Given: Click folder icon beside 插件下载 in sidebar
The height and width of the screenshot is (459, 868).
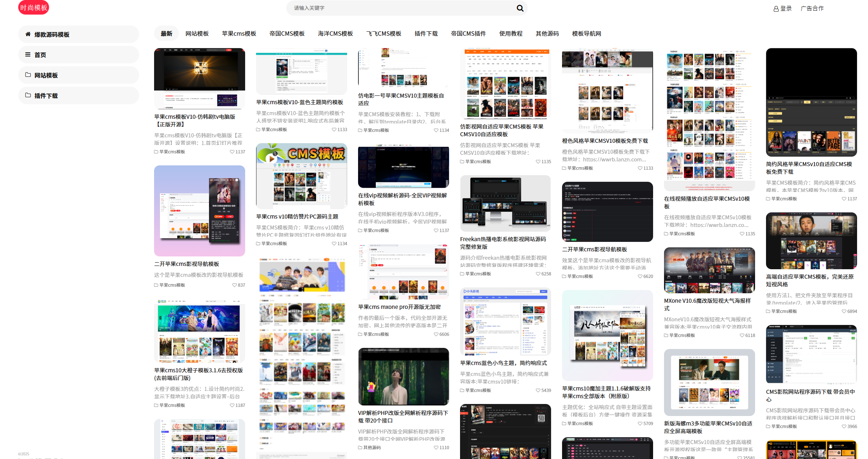Looking at the screenshot, I should 28,95.
